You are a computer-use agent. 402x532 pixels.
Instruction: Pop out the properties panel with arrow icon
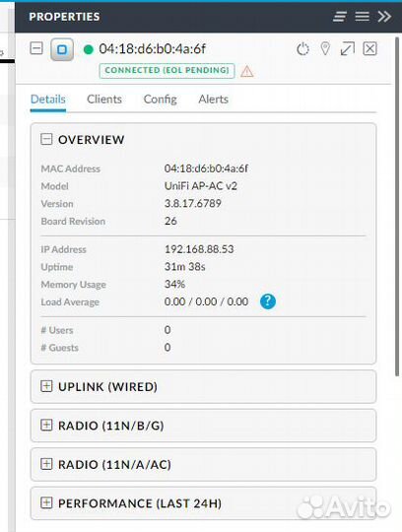tap(348, 49)
